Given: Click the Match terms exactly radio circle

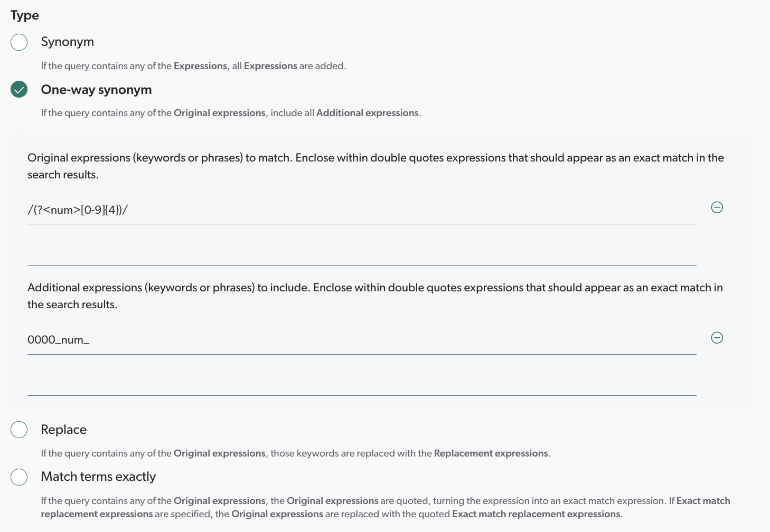Looking at the screenshot, I should [x=18, y=476].
